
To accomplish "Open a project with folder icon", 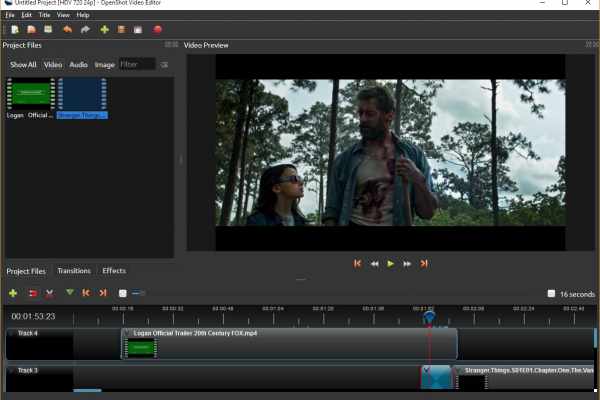I will (x=31, y=29).
